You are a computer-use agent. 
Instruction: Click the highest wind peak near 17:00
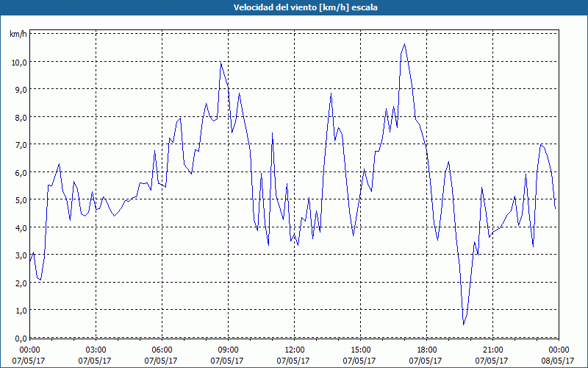pyautogui.click(x=405, y=44)
